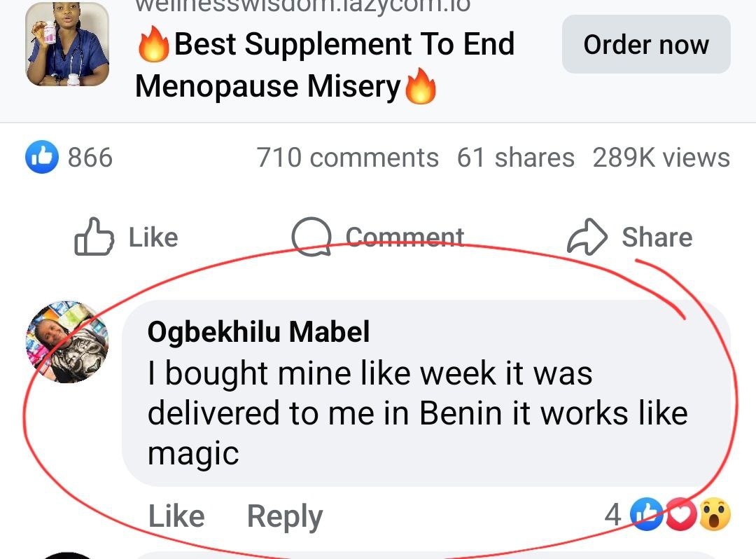Click the comment reaction count number 4
Image resolution: width=756 pixels, height=559 pixels.
tap(612, 515)
